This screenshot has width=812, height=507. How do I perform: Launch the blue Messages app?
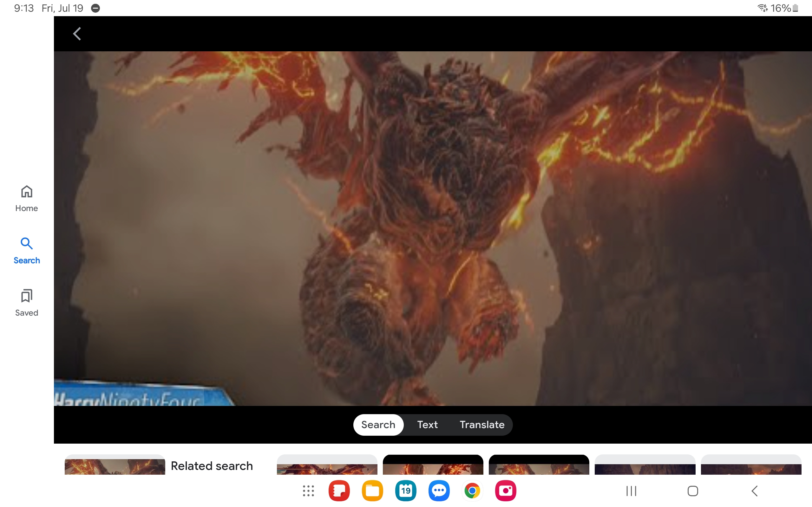tap(439, 491)
